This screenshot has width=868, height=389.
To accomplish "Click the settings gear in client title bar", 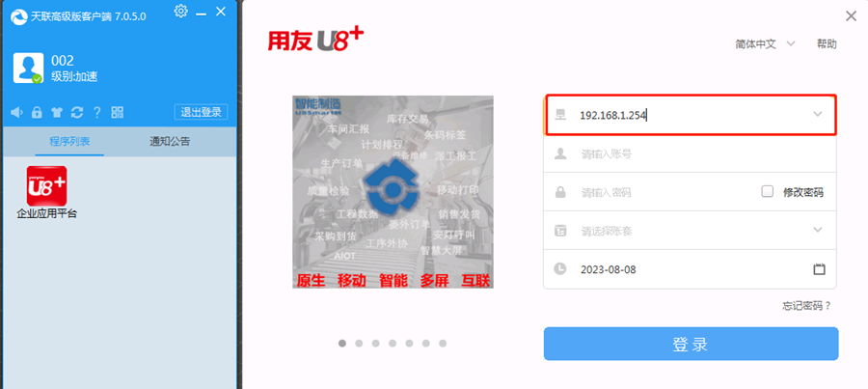I will click(x=180, y=11).
